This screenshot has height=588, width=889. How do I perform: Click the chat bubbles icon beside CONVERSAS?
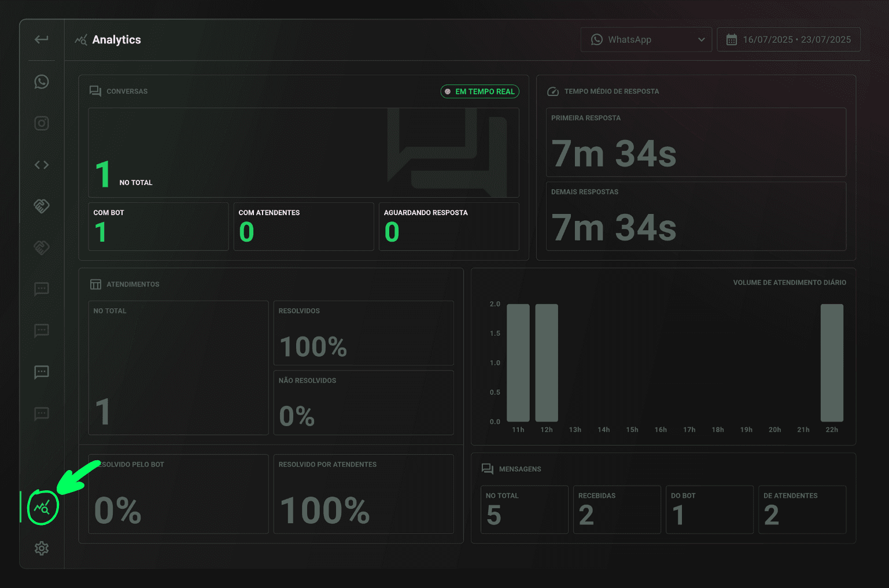pos(95,91)
